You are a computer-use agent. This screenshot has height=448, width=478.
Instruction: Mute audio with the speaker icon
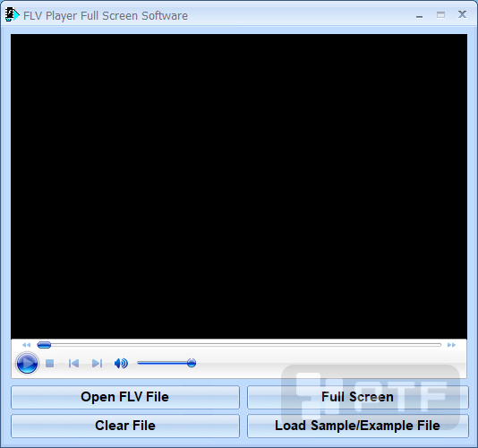point(121,363)
